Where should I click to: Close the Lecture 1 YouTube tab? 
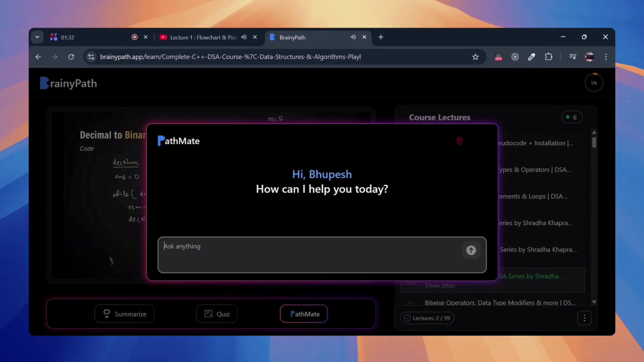[x=255, y=37]
